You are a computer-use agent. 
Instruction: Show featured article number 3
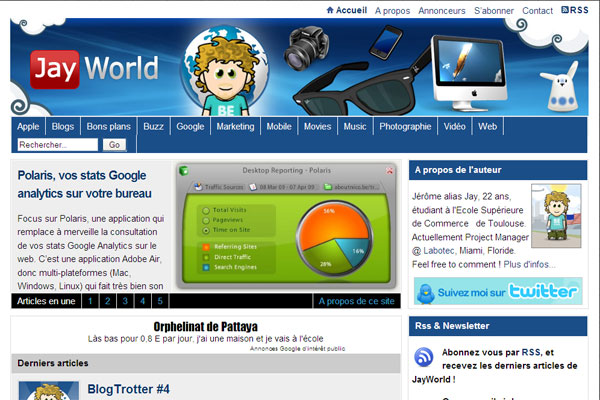(x=125, y=301)
